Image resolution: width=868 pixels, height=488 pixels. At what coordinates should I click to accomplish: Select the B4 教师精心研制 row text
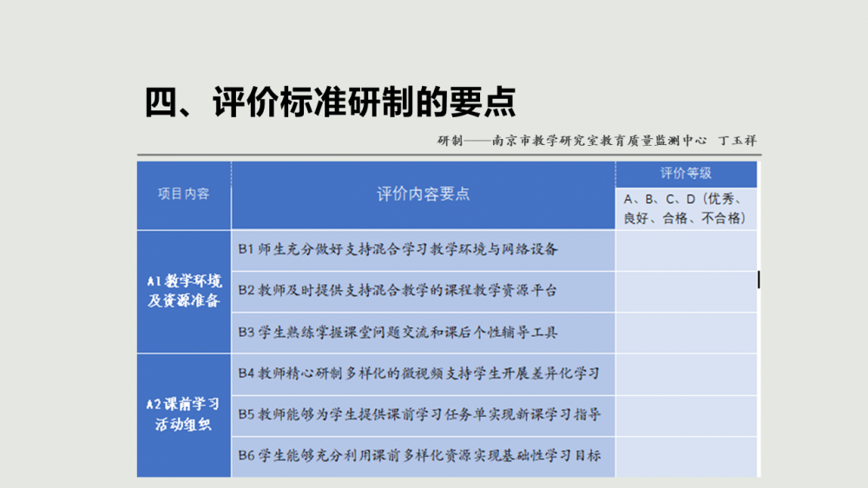click(418, 374)
